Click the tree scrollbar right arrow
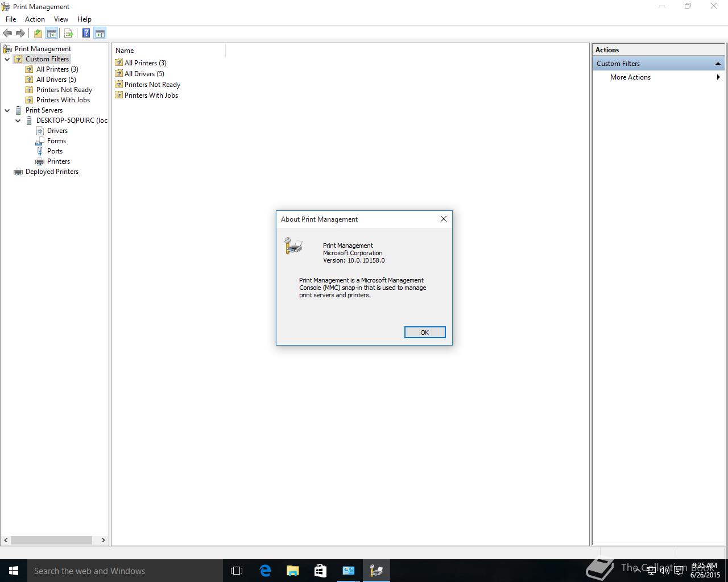The height and width of the screenshot is (582, 728). (x=103, y=540)
